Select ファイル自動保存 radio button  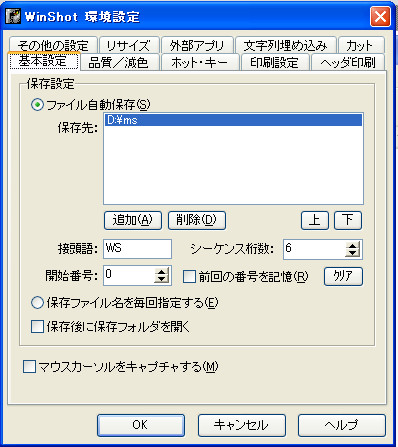pyautogui.click(x=37, y=105)
